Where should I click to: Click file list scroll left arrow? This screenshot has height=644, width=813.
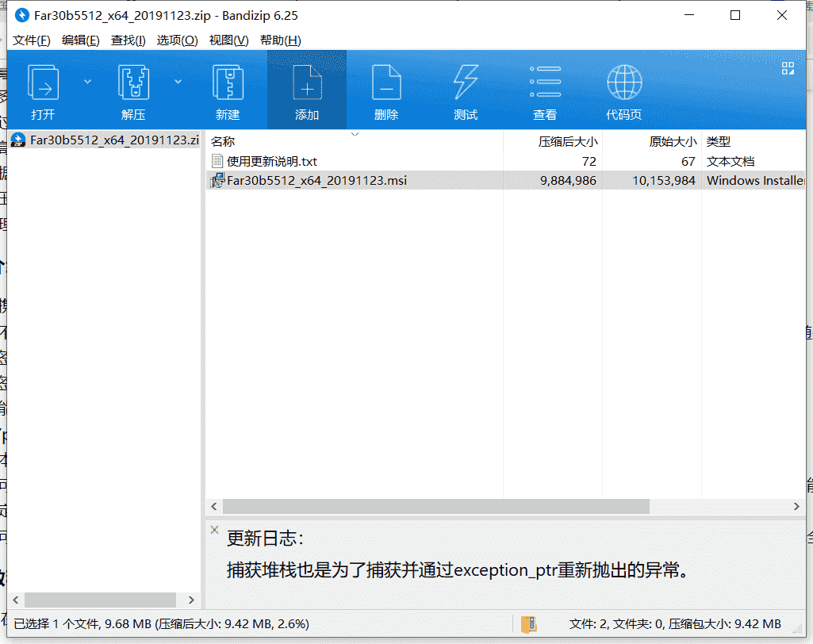(x=214, y=506)
